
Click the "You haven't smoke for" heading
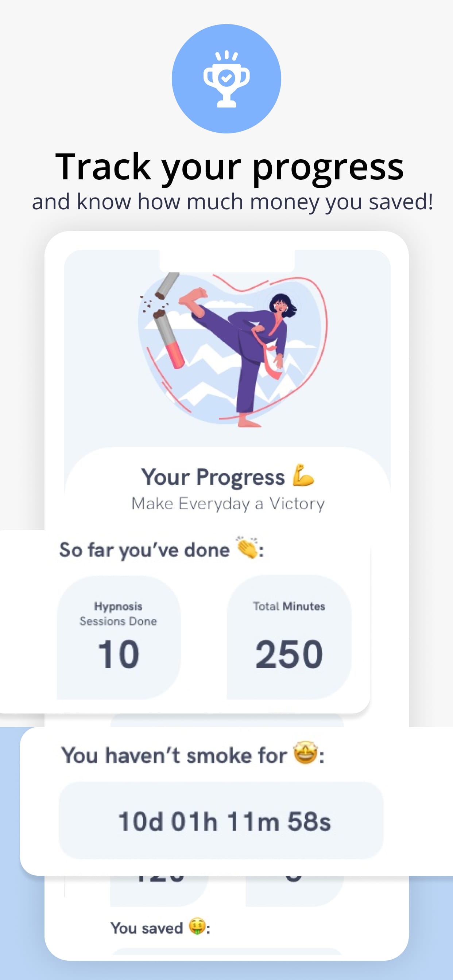click(174, 755)
